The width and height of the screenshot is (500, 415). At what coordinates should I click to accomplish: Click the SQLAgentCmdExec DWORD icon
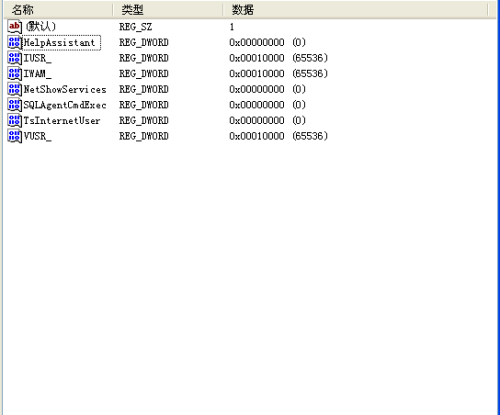[x=15, y=105]
